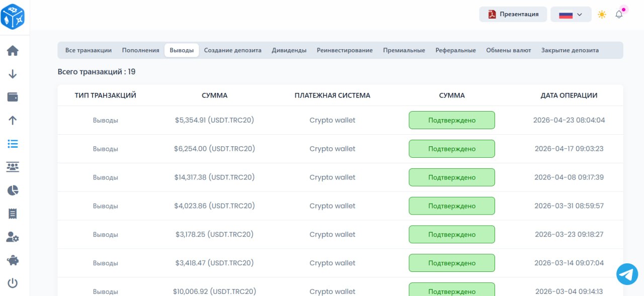Viewport: 644px width, 296px height.
Task: Open the wallet icon in sidebar
Action: (x=13, y=97)
